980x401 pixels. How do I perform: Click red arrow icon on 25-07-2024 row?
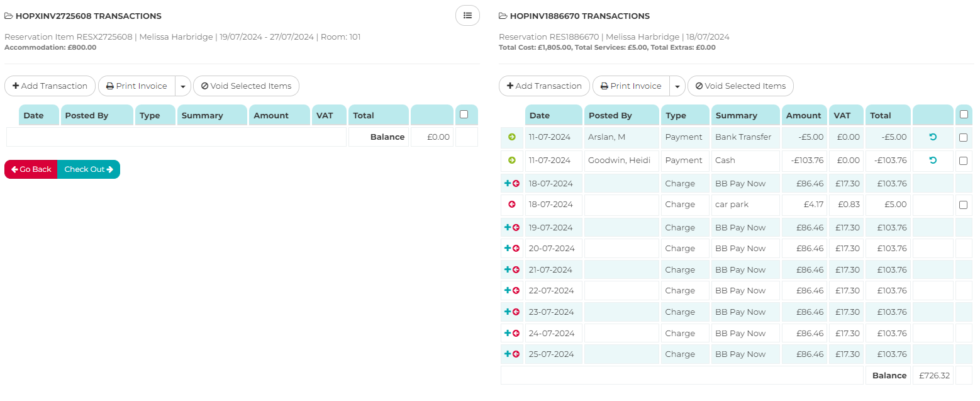point(516,354)
